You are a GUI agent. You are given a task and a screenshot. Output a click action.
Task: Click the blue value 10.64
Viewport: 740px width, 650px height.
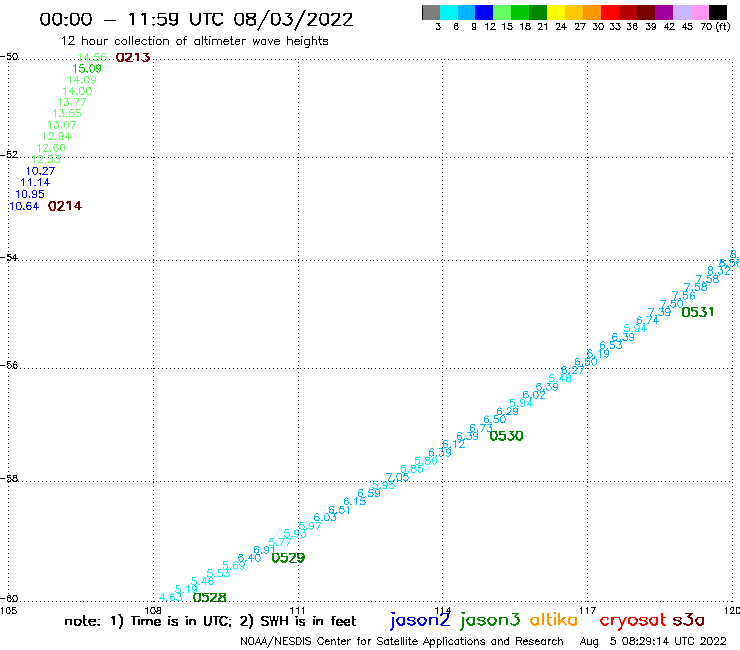click(x=24, y=206)
